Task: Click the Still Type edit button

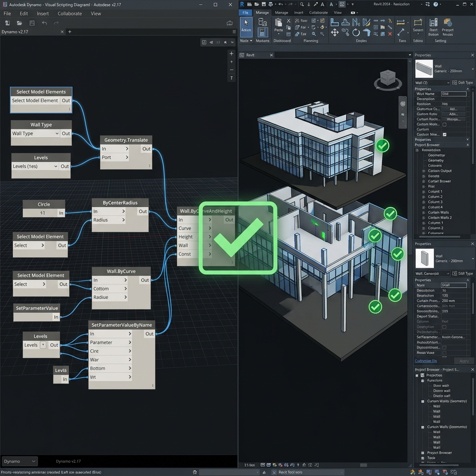Action: 463,273
